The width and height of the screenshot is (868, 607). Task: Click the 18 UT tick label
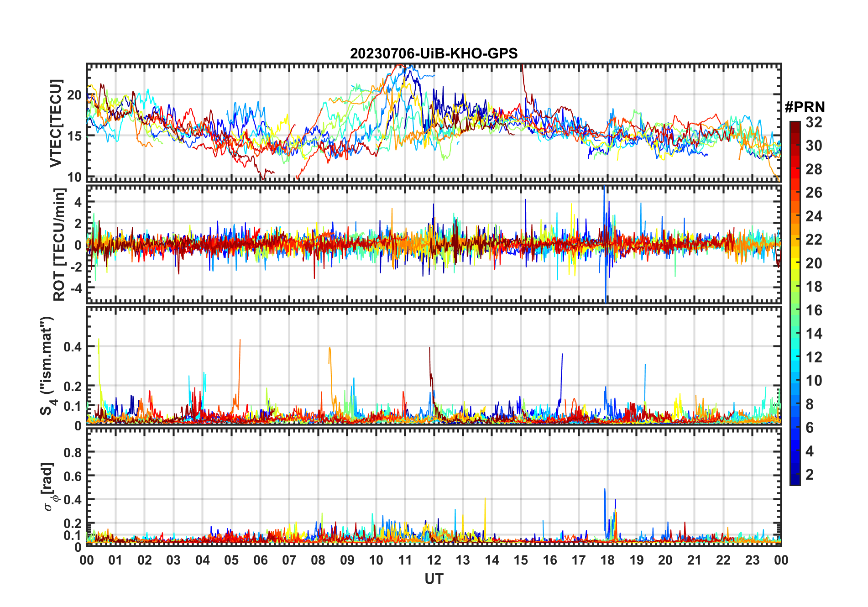(607, 560)
